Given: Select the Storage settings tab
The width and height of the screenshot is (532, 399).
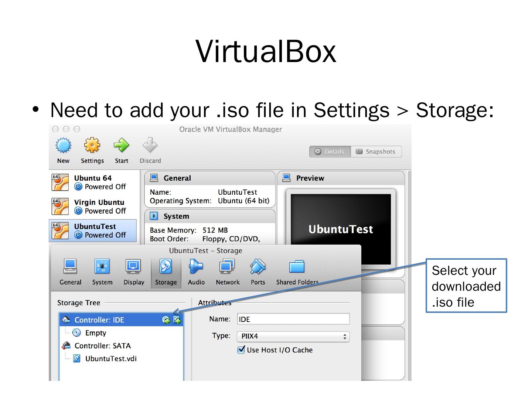Looking at the screenshot, I should (x=166, y=272).
